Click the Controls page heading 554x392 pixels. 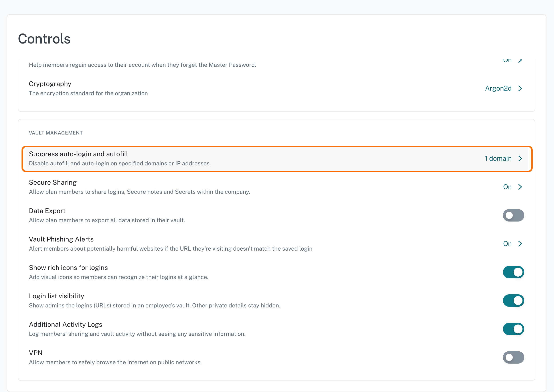tap(44, 39)
